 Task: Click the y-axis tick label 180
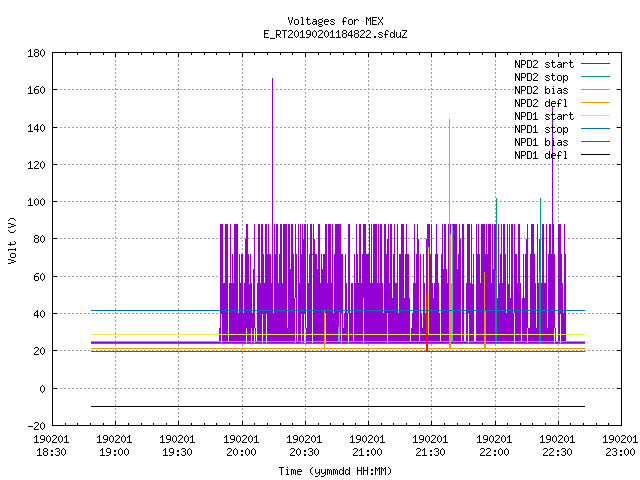pyautogui.click(x=36, y=53)
